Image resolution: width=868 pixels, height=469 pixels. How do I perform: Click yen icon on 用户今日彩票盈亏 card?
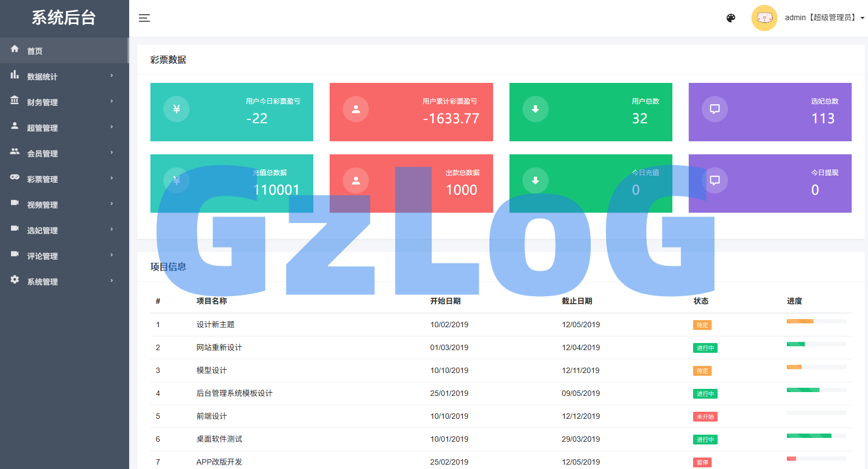click(177, 109)
